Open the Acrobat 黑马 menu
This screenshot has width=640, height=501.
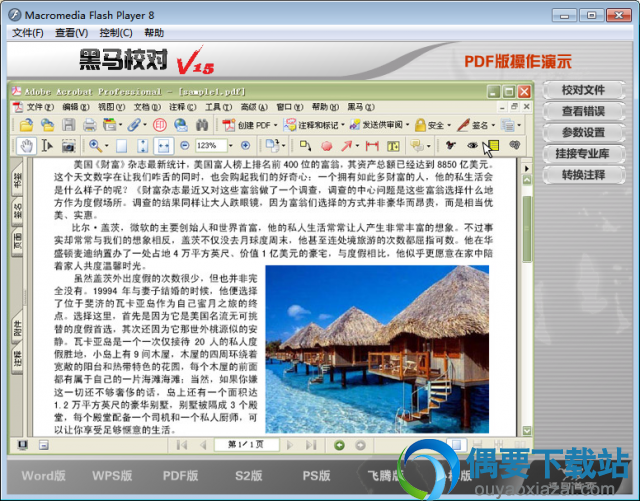coord(361,107)
